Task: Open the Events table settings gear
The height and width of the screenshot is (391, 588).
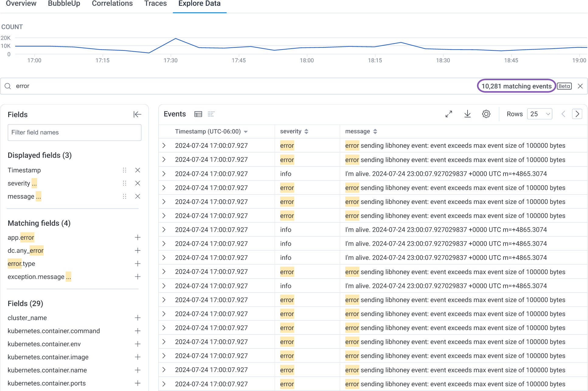Action: coord(486,114)
